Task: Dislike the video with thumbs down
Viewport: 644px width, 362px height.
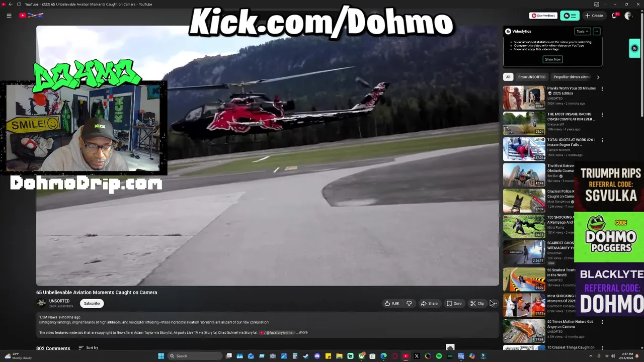Action: (409, 303)
